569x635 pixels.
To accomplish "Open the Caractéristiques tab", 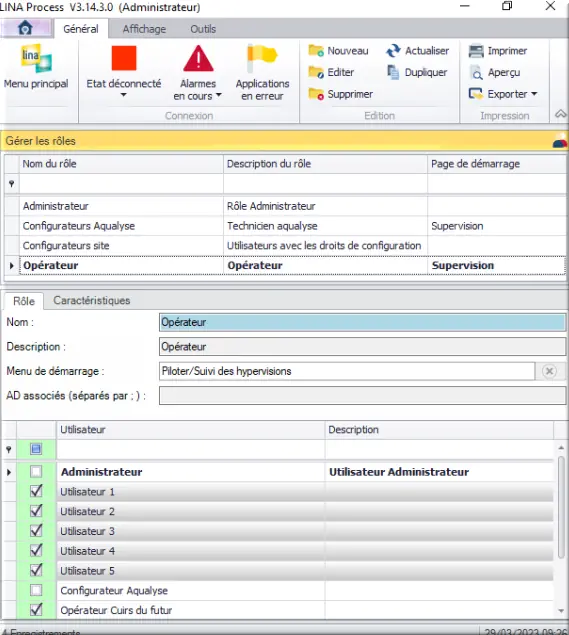I will [92, 300].
